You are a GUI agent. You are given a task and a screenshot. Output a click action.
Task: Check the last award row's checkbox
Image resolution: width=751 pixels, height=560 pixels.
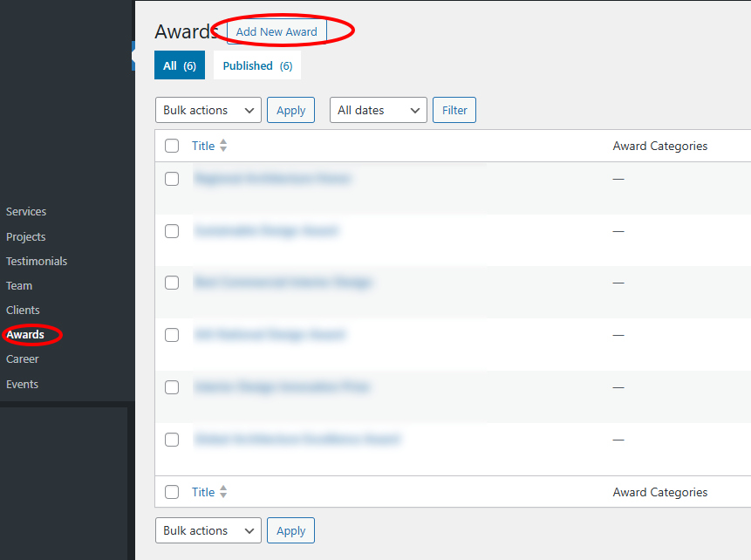pyautogui.click(x=172, y=440)
